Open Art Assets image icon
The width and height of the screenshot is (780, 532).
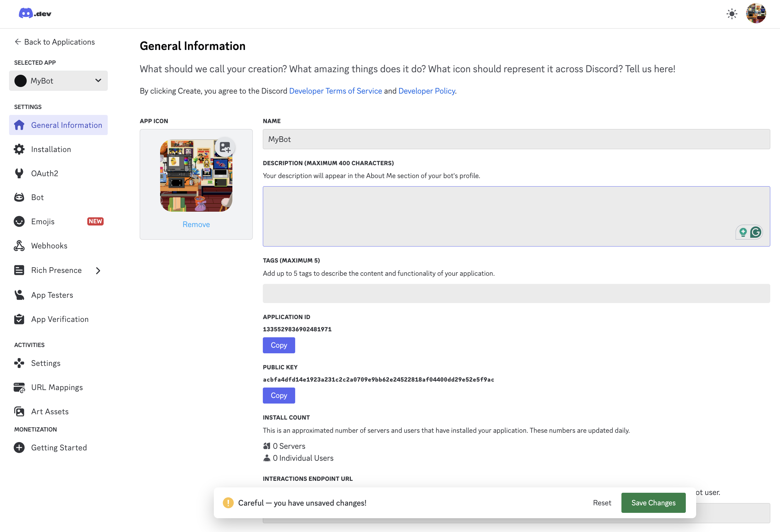click(19, 411)
